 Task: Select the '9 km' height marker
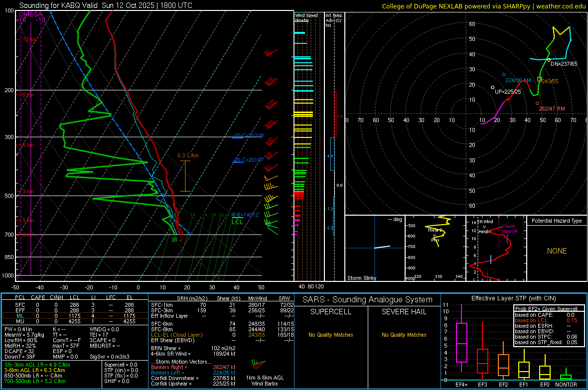point(28,95)
